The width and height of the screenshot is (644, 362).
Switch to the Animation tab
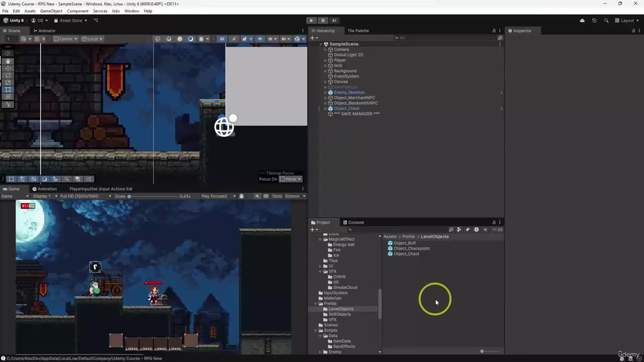click(x=44, y=189)
